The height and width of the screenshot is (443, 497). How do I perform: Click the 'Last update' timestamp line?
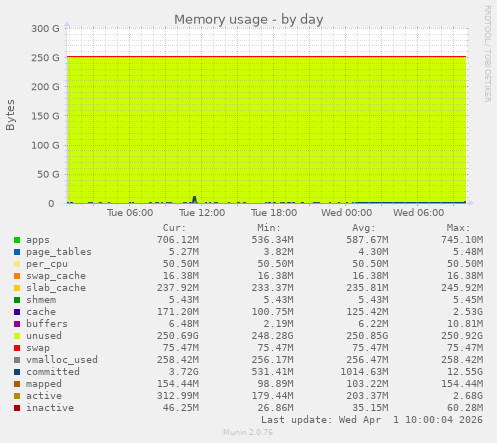coord(372,420)
